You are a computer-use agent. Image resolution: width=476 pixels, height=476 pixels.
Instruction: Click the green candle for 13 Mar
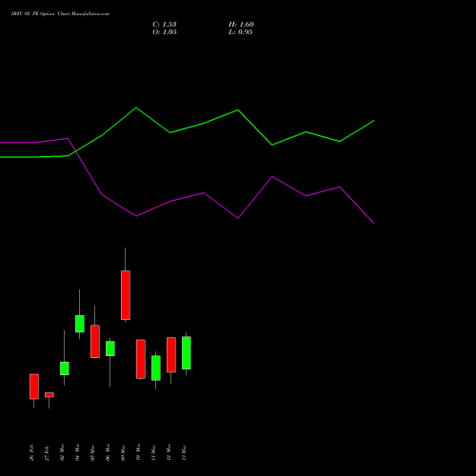click(187, 353)
